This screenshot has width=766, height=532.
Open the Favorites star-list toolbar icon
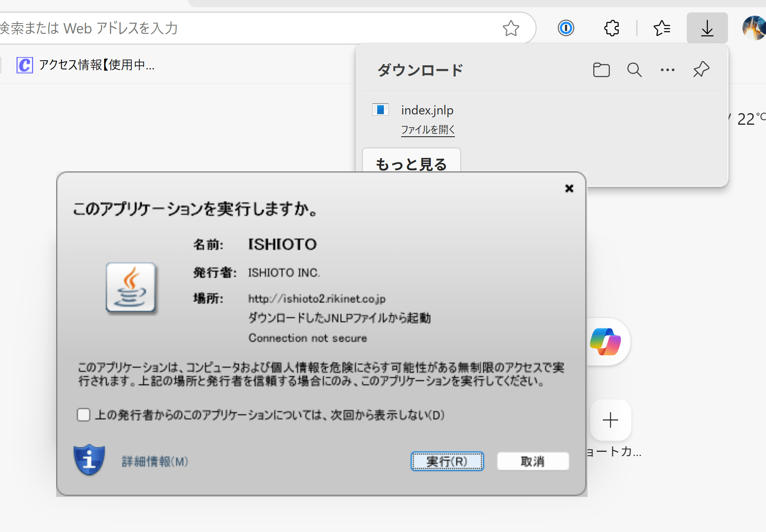point(662,28)
